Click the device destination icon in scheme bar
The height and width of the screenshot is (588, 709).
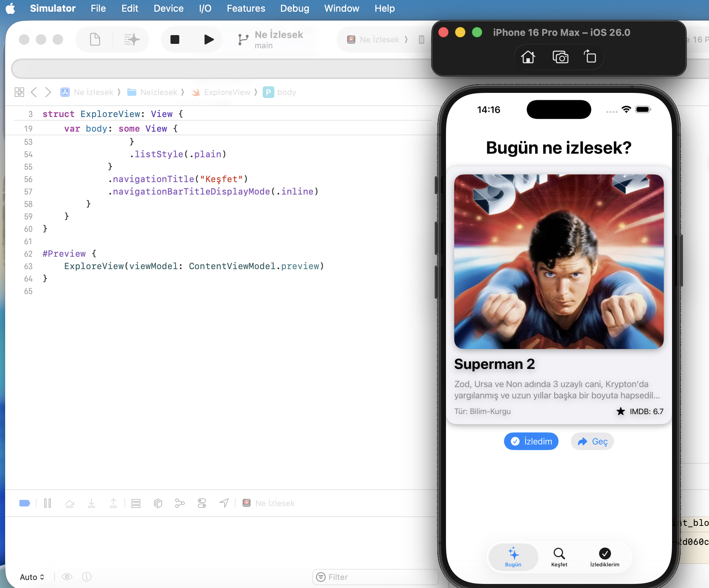tap(421, 39)
